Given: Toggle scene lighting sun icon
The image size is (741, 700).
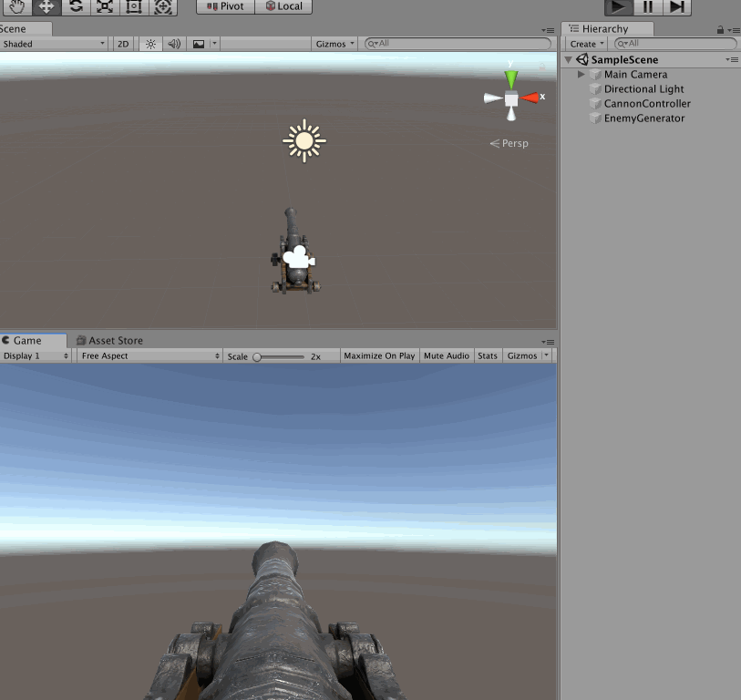Looking at the screenshot, I should pos(150,44).
